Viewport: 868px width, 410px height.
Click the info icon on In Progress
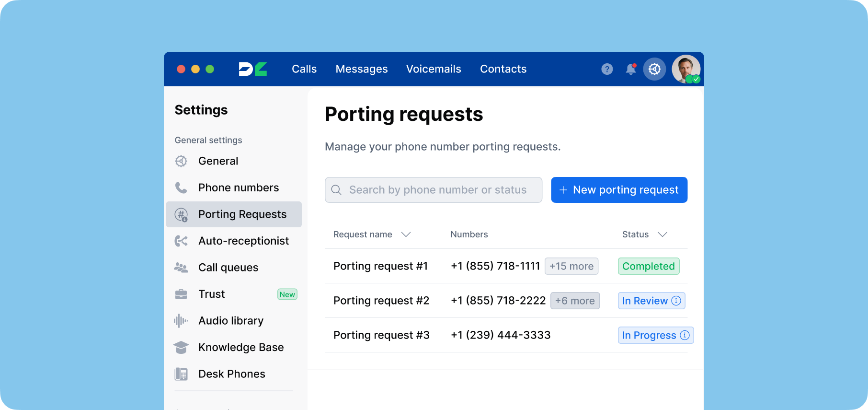click(x=685, y=335)
